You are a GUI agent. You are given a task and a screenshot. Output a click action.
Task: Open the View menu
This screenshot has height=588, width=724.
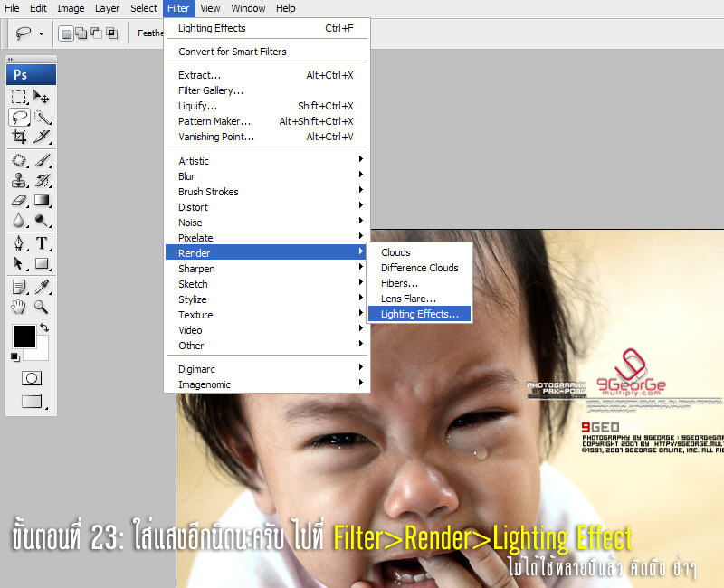(210, 8)
